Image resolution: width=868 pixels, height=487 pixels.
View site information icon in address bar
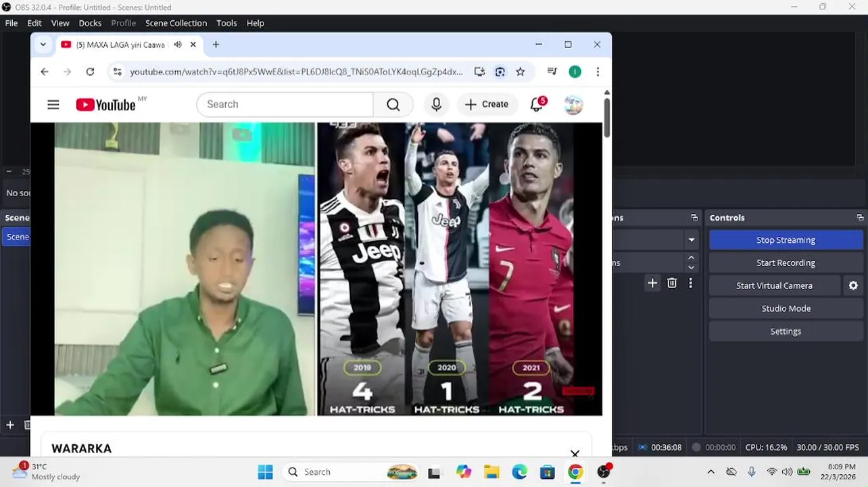[117, 72]
